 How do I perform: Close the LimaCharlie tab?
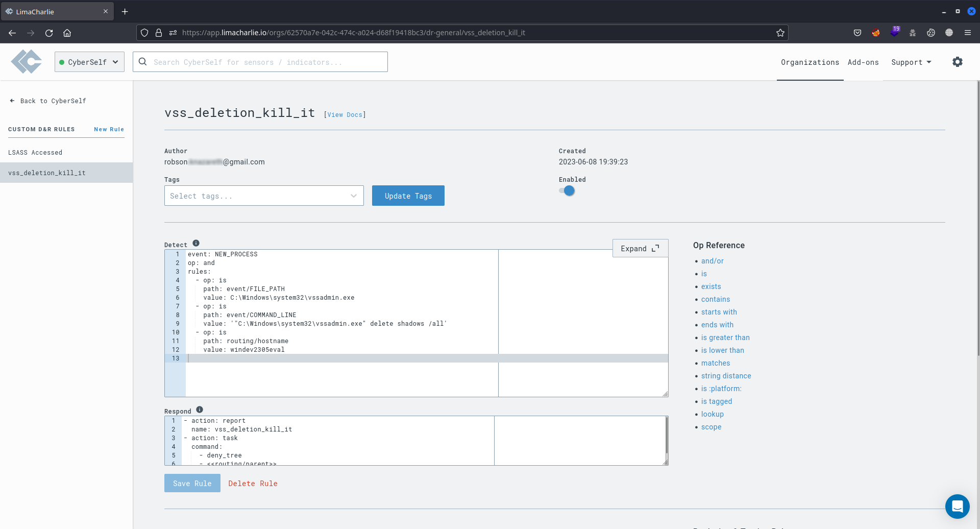(x=106, y=11)
